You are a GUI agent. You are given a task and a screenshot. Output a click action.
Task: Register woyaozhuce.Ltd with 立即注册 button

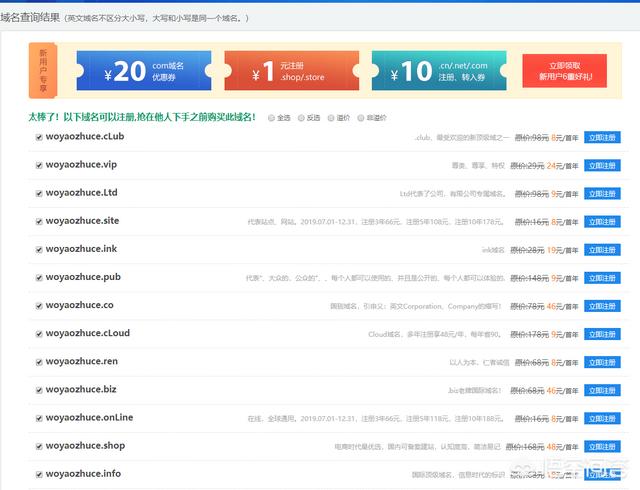click(x=601, y=194)
